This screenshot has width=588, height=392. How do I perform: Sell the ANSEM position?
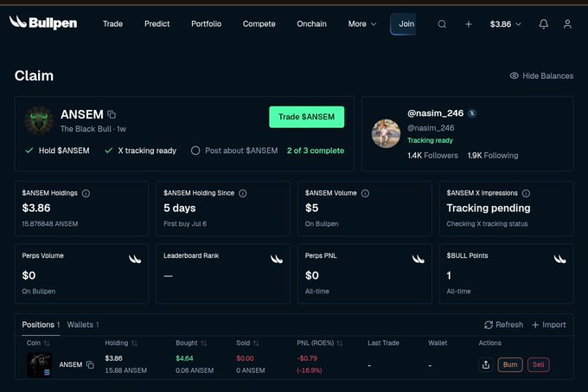(x=538, y=364)
